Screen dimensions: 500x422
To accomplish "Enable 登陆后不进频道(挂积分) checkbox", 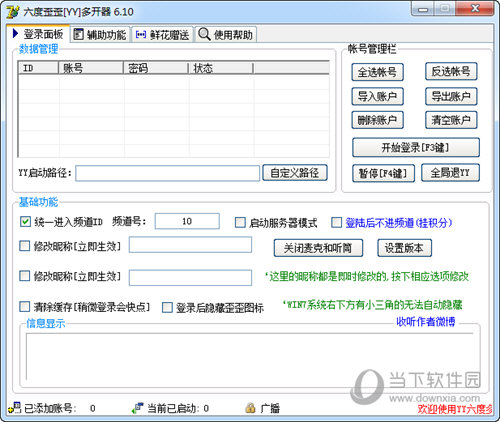I will (337, 223).
